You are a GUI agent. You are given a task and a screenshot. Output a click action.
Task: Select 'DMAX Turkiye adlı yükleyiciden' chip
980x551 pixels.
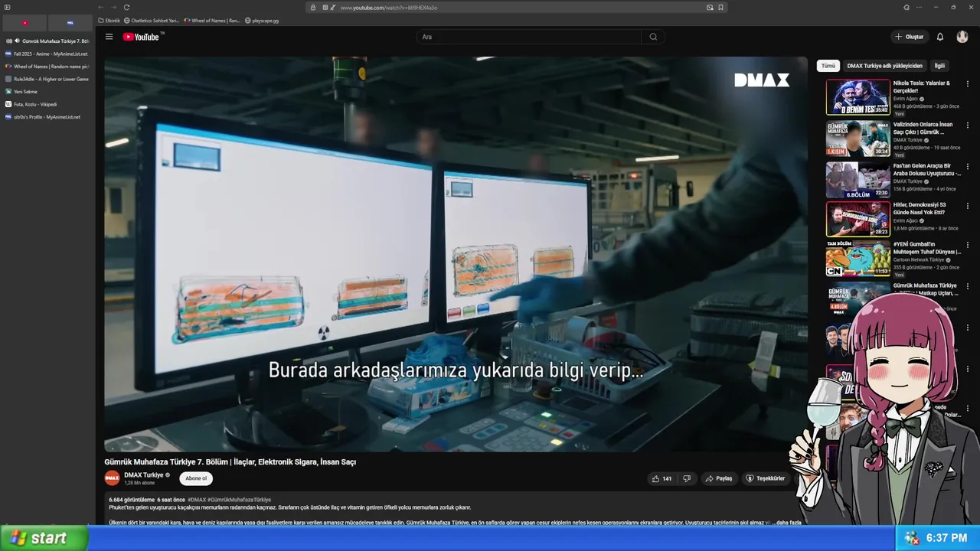pos(884,66)
